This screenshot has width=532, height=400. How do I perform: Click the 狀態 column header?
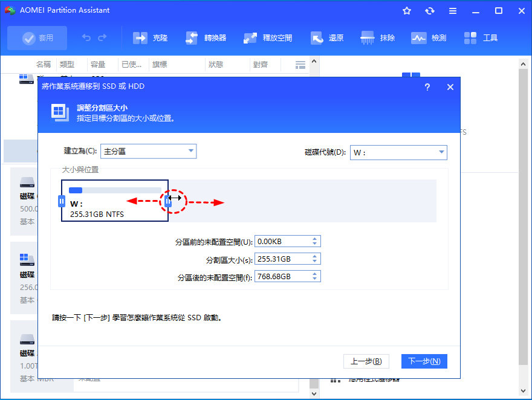tap(216, 65)
